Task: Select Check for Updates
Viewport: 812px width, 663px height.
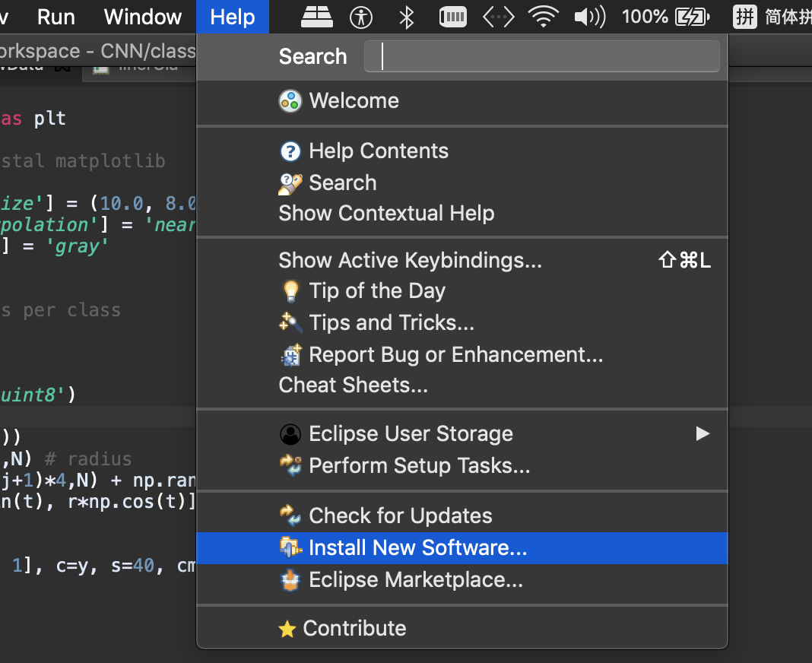Action: 462,516
